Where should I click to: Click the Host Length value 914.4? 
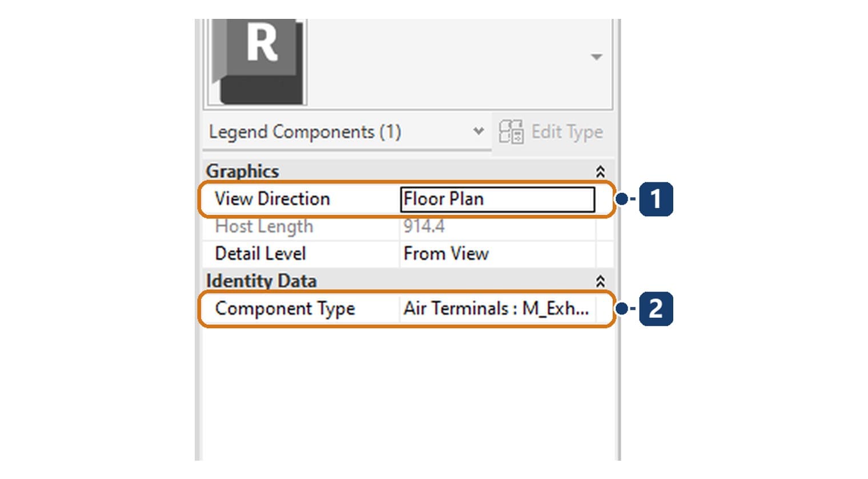coord(424,226)
